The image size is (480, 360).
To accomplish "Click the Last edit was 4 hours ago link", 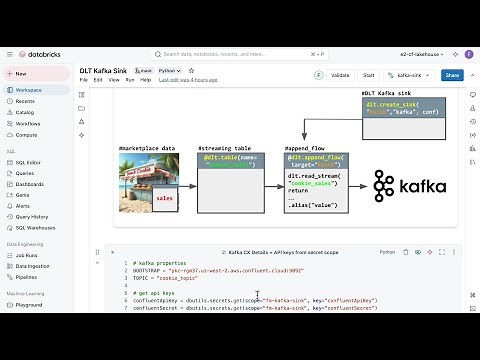I will pos(188,80).
